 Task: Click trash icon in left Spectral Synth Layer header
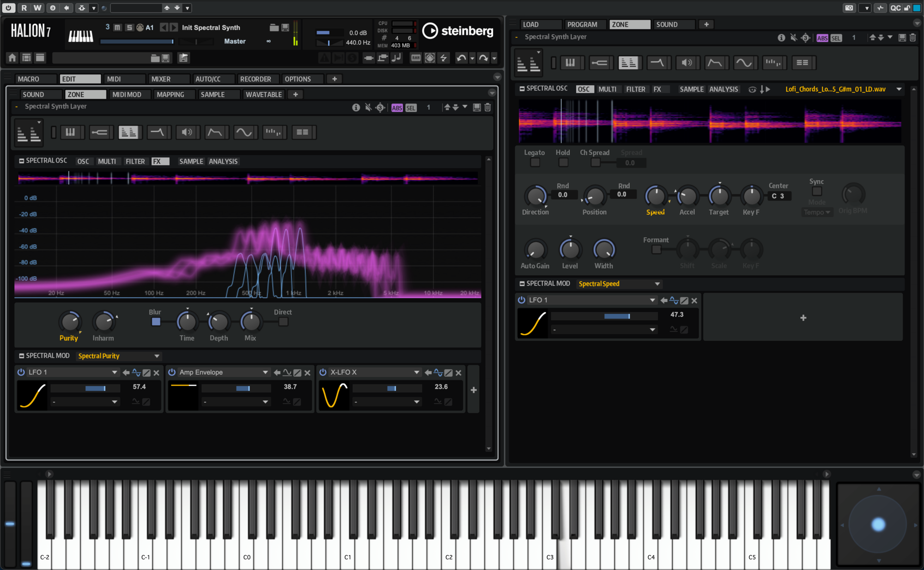(x=487, y=108)
